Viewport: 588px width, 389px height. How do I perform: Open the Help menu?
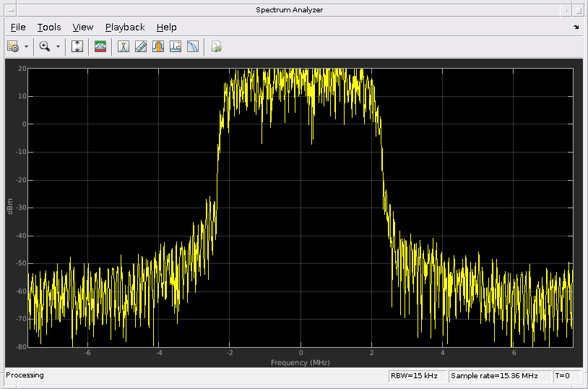pyautogui.click(x=166, y=27)
